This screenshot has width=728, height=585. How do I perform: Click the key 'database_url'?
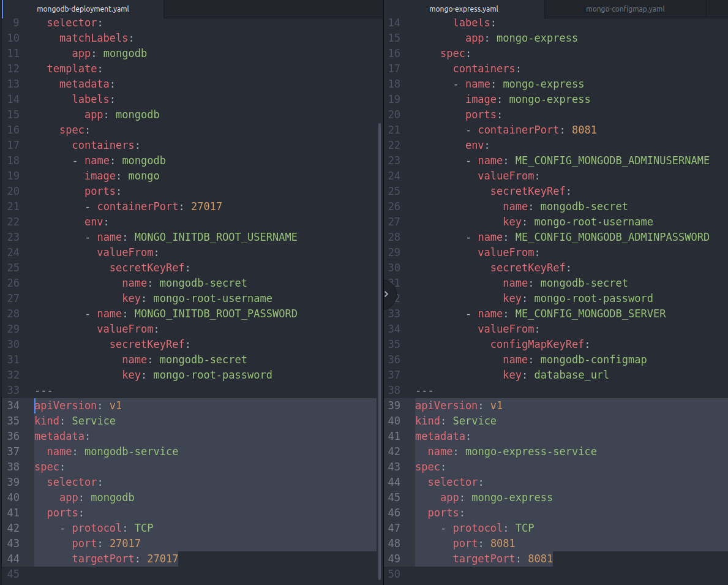(x=571, y=376)
